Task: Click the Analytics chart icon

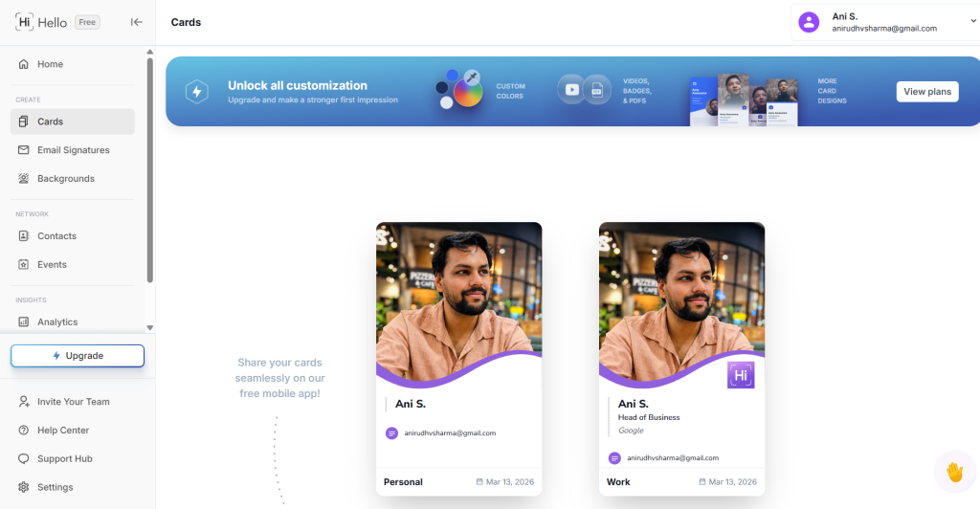Action: [x=24, y=322]
